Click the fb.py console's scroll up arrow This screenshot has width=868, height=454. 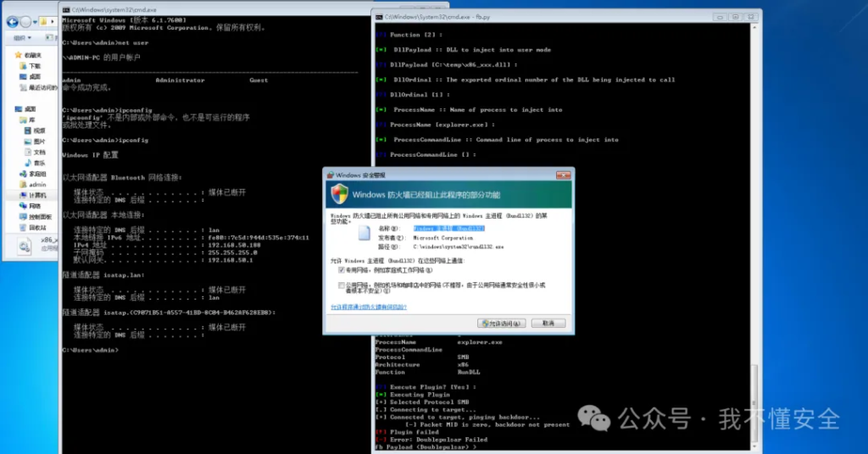(754, 27)
